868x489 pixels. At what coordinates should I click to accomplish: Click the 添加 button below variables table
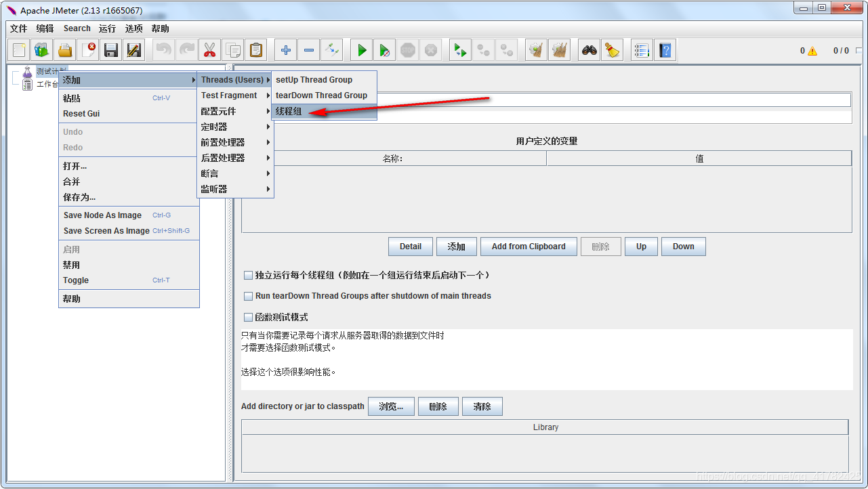point(457,247)
